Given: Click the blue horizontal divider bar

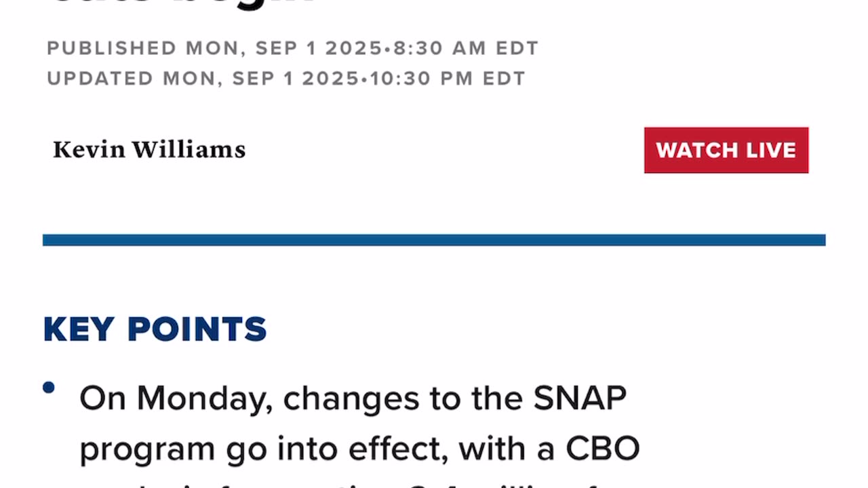Looking at the screenshot, I should pyautogui.click(x=434, y=240).
